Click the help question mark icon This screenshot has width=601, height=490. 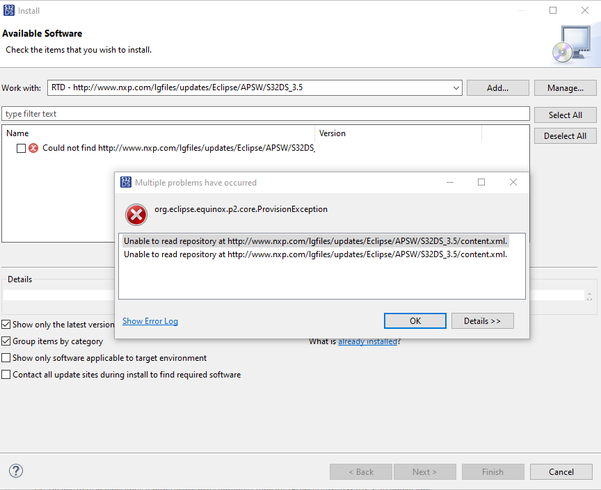(16, 471)
